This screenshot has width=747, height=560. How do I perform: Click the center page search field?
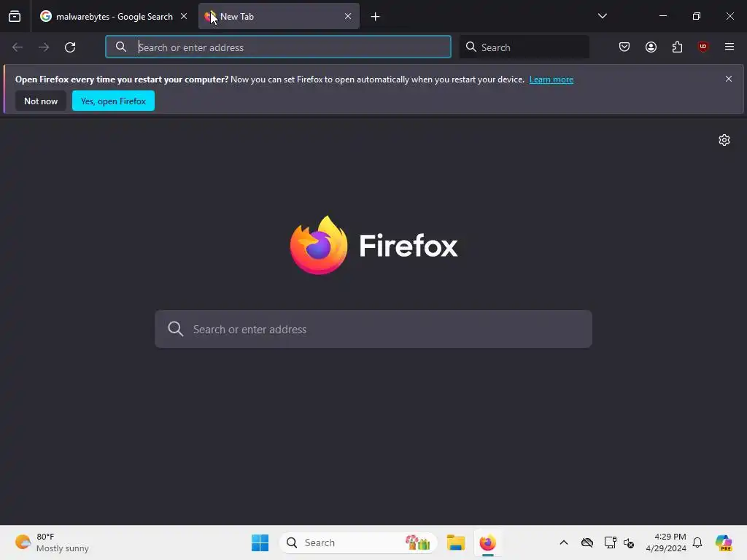click(373, 329)
